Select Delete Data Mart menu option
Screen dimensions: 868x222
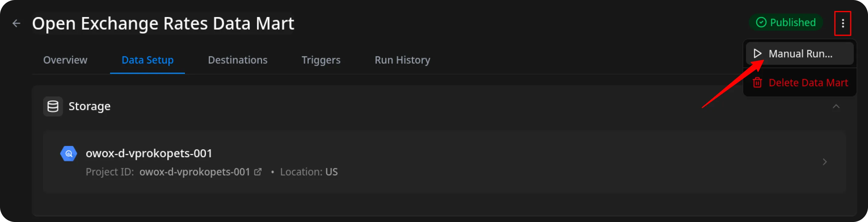(x=808, y=83)
